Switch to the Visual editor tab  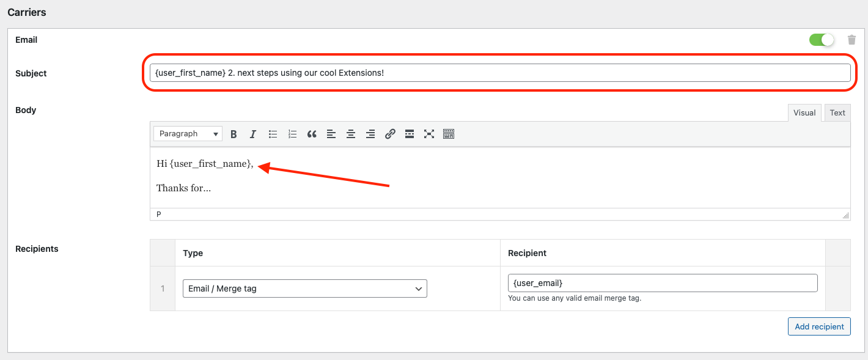click(804, 112)
